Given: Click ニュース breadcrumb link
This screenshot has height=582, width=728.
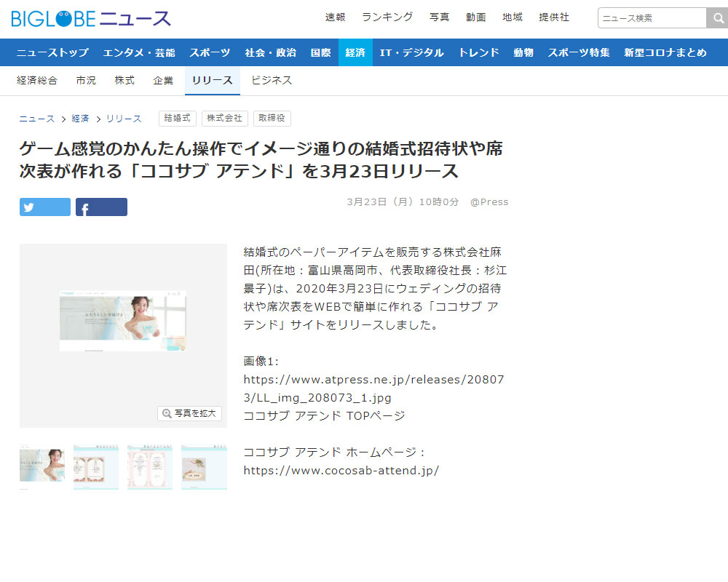Looking at the screenshot, I should coord(37,119).
